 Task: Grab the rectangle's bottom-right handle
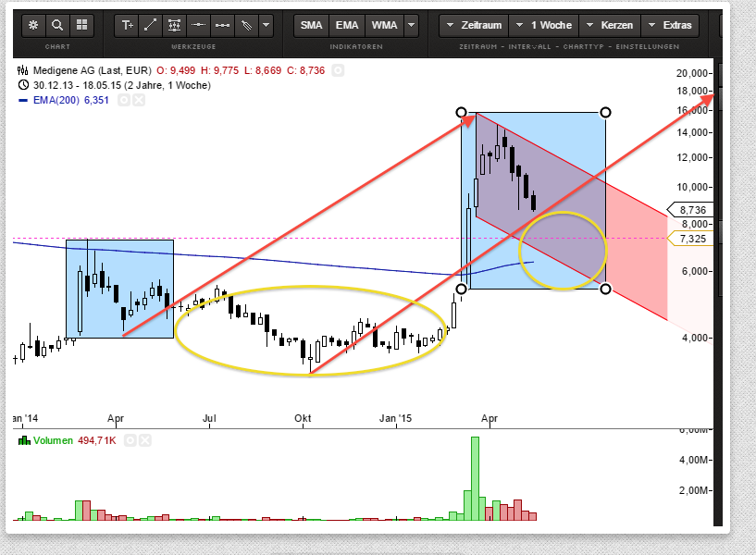[x=605, y=289]
